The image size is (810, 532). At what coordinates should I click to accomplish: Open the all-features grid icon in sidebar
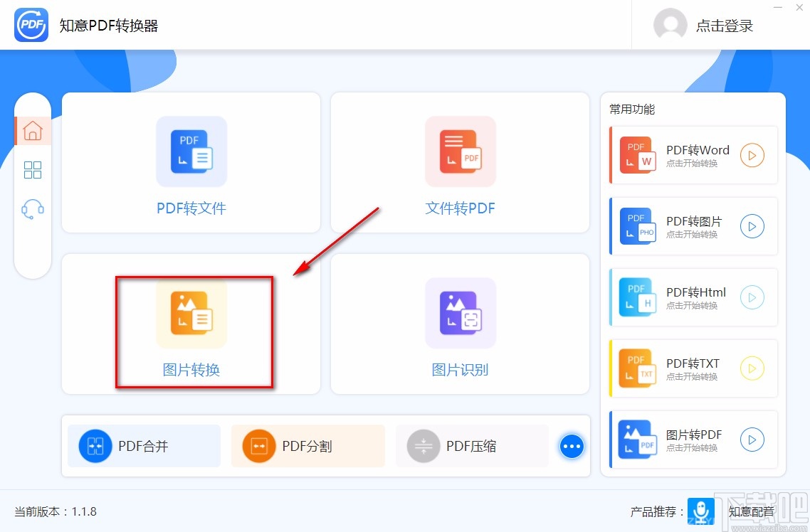pyautogui.click(x=33, y=169)
